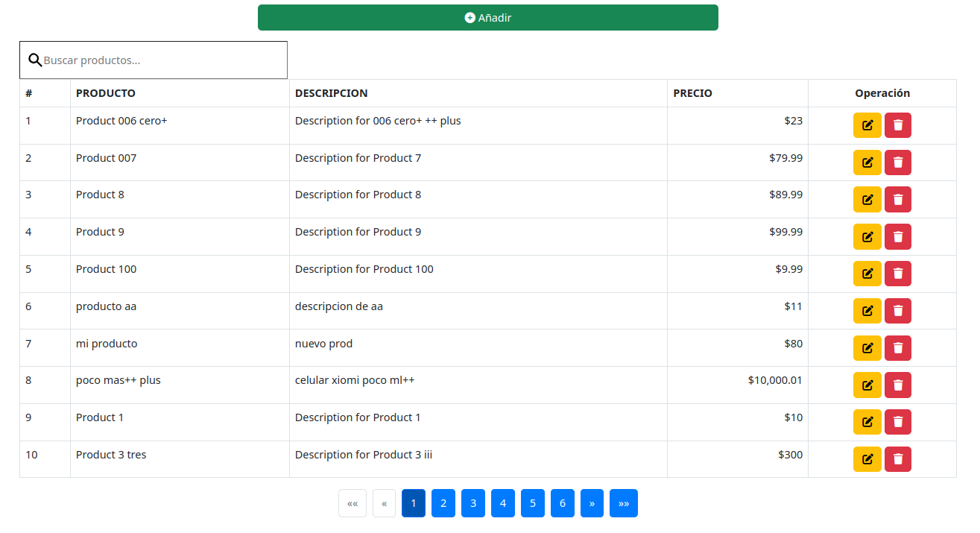Edit the Product 007 row

[x=867, y=163]
